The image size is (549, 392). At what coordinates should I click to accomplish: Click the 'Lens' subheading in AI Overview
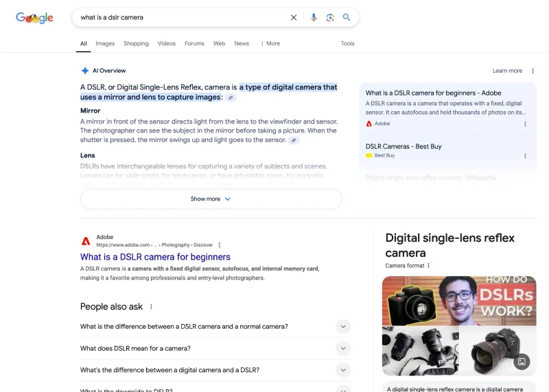tap(88, 156)
